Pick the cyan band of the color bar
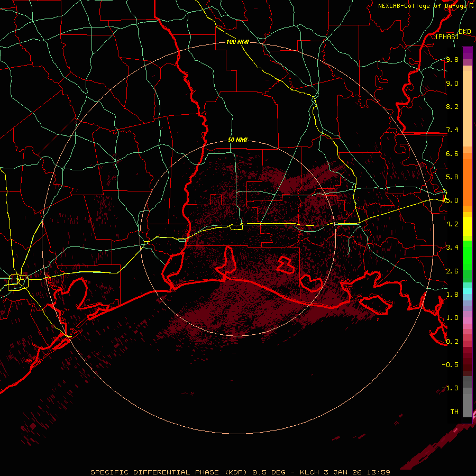476x476 pixels. [x=467, y=290]
